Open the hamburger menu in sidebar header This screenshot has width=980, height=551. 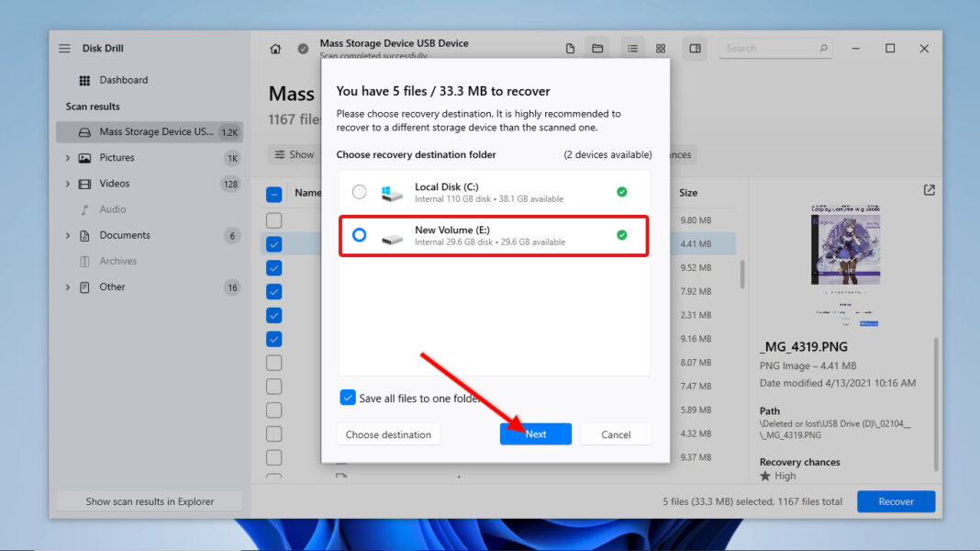point(63,48)
